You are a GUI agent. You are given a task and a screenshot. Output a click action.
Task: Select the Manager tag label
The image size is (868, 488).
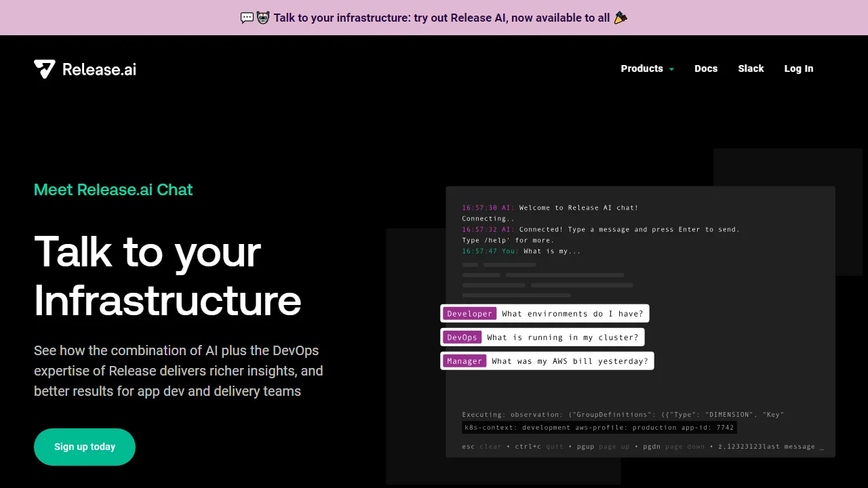point(465,361)
